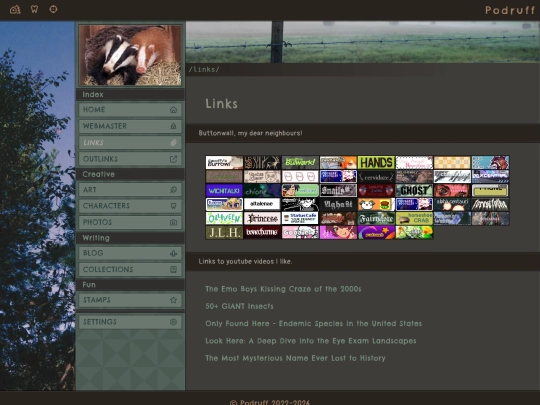The image size is (540, 405).
Task: Click the green floral site button
Action: [414, 232]
